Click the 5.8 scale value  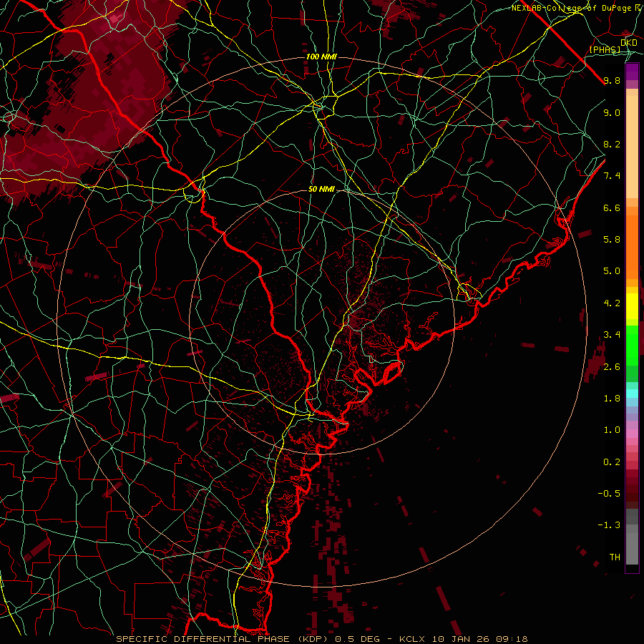click(x=612, y=240)
